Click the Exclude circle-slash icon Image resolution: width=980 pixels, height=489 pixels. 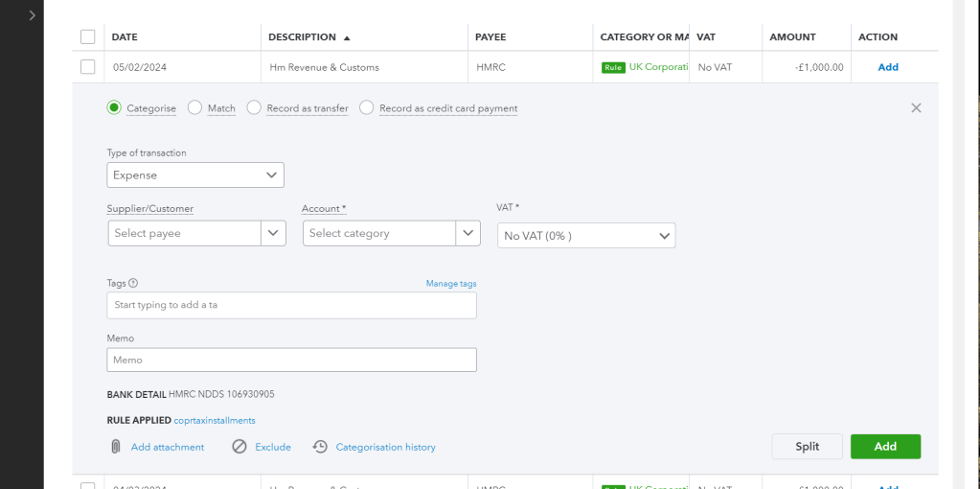pyautogui.click(x=239, y=447)
